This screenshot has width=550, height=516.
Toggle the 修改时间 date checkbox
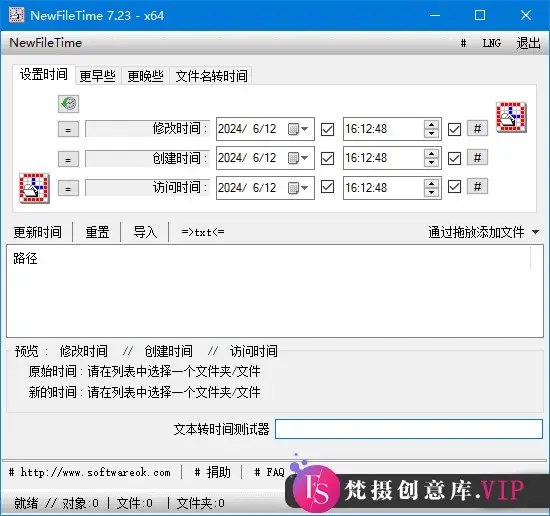point(327,129)
